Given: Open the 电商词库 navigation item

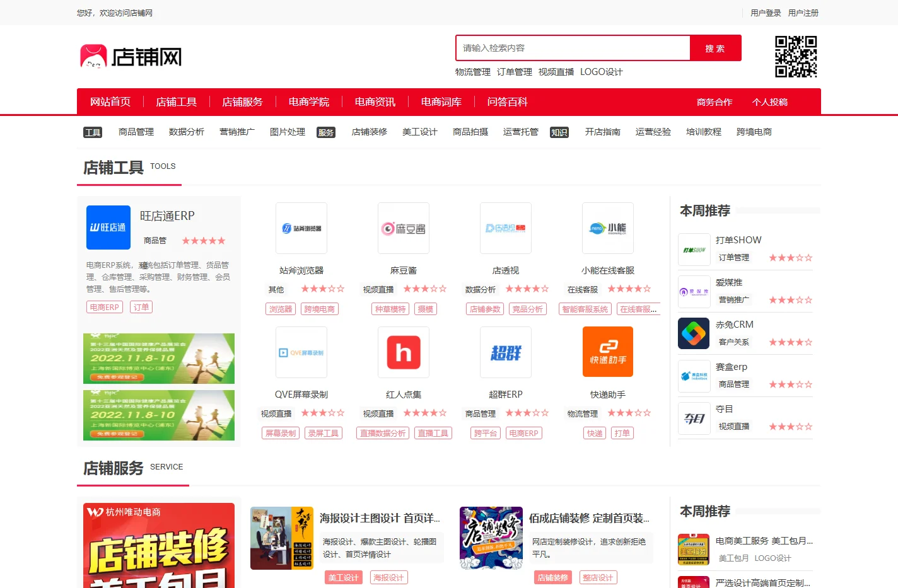Looking at the screenshot, I should click(441, 102).
